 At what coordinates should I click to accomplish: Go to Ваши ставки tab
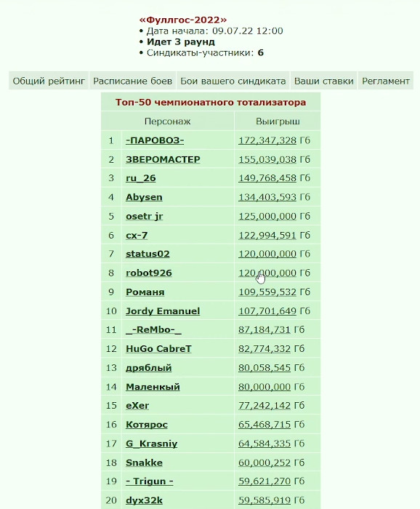[323, 81]
